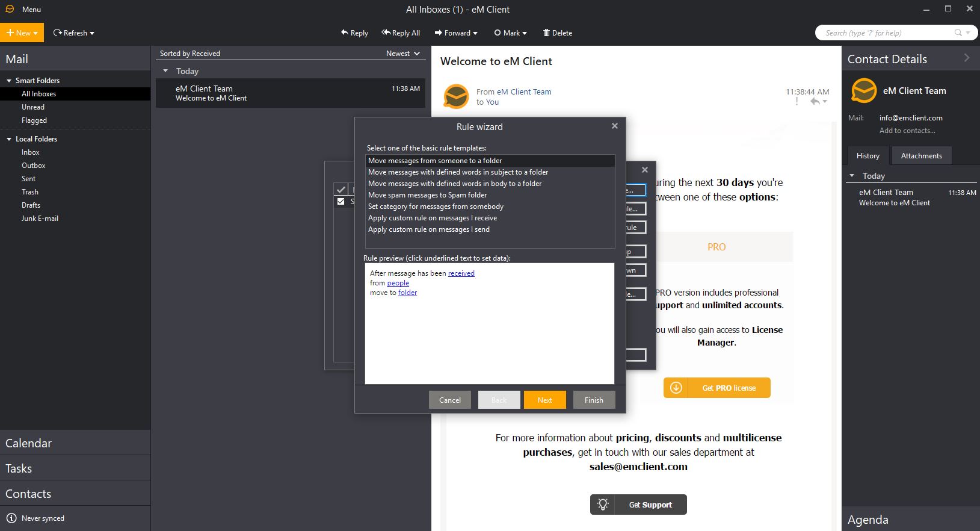Click Next in Rule wizard
980x531 pixels.
545,400
